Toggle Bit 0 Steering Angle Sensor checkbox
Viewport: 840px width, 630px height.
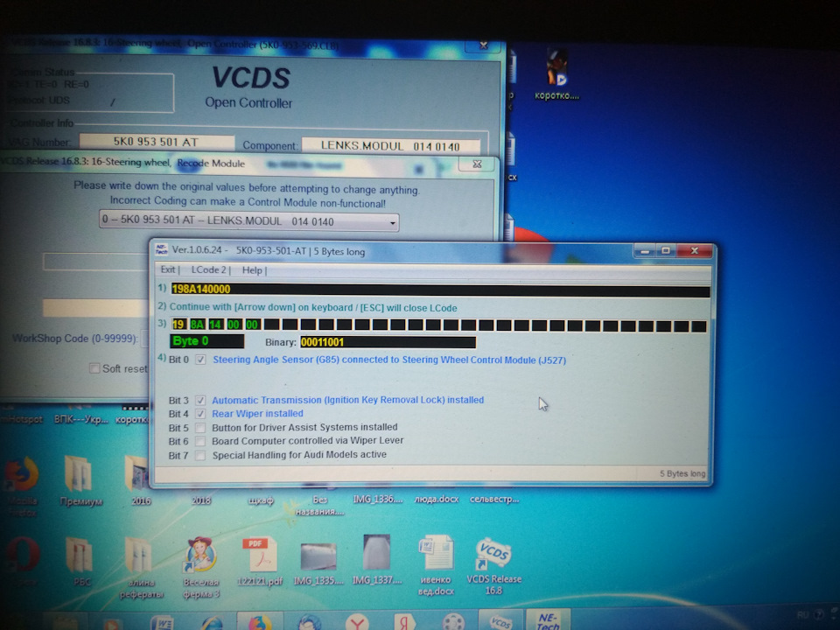point(200,360)
